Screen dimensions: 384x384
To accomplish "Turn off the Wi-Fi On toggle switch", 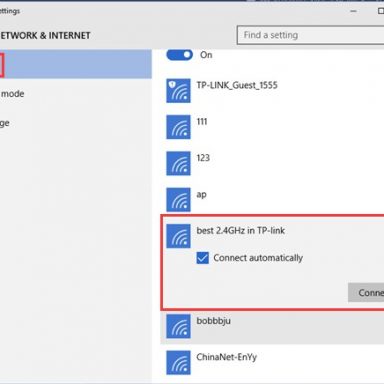I will pyautogui.click(x=179, y=54).
